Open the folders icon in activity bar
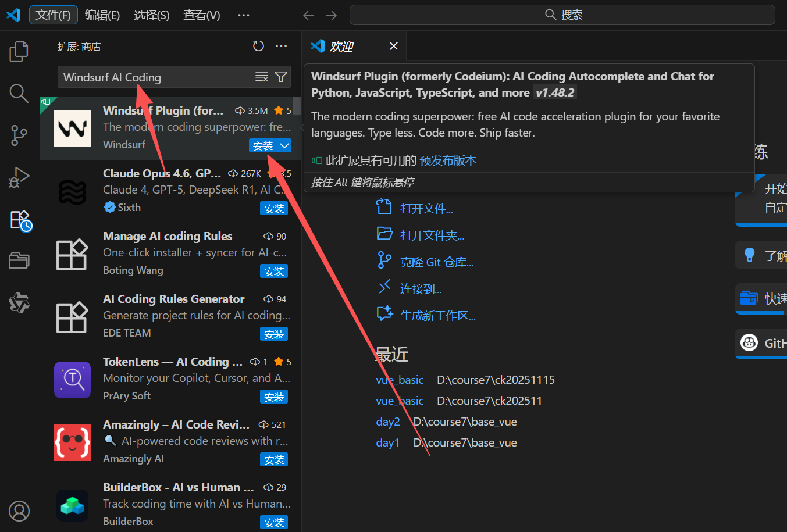The image size is (787, 532). pyautogui.click(x=19, y=260)
